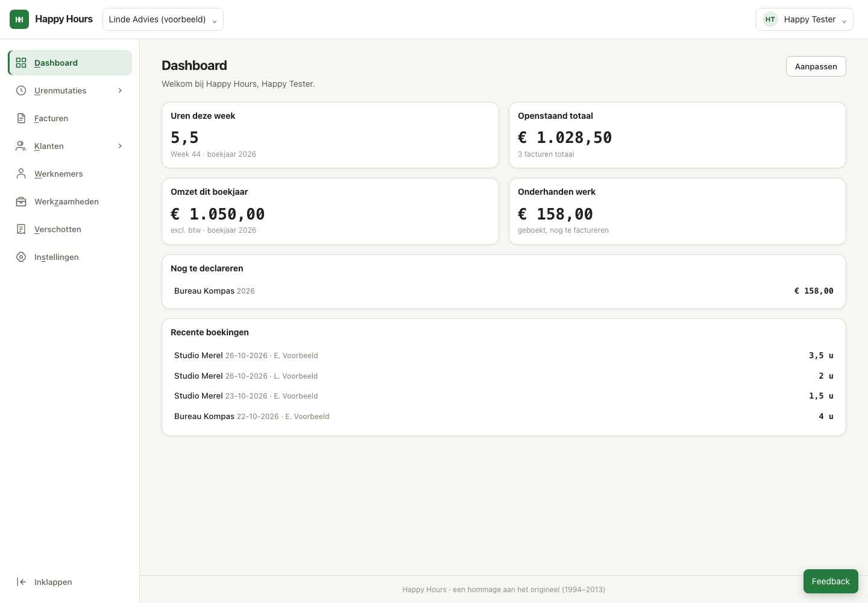868x603 pixels.
Task: Open Facturen in the sidebar
Action: 70,118
